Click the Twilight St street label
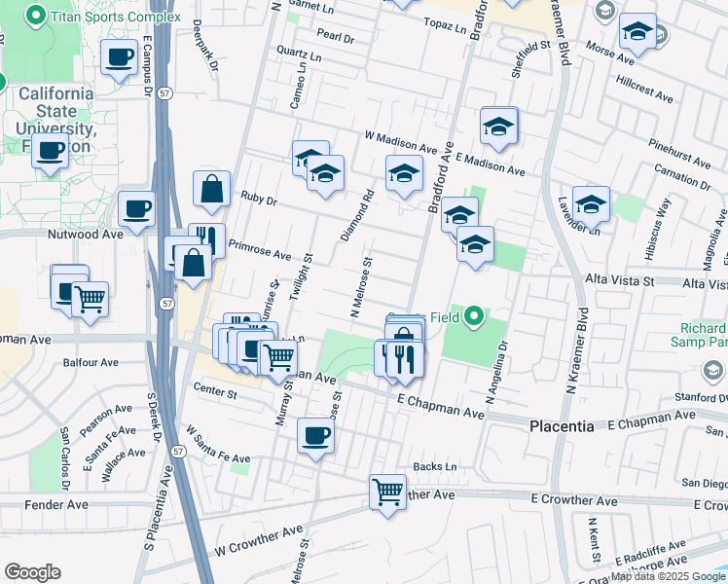Viewport: 728px width, 584px height. pyautogui.click(x=302, y=277)
